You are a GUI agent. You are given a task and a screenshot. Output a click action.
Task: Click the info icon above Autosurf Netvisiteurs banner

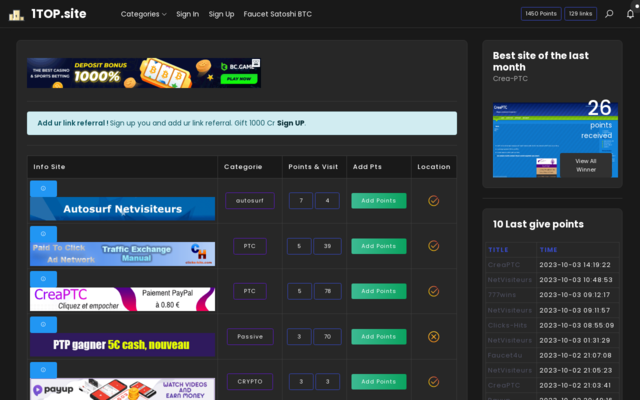point(43,189)
